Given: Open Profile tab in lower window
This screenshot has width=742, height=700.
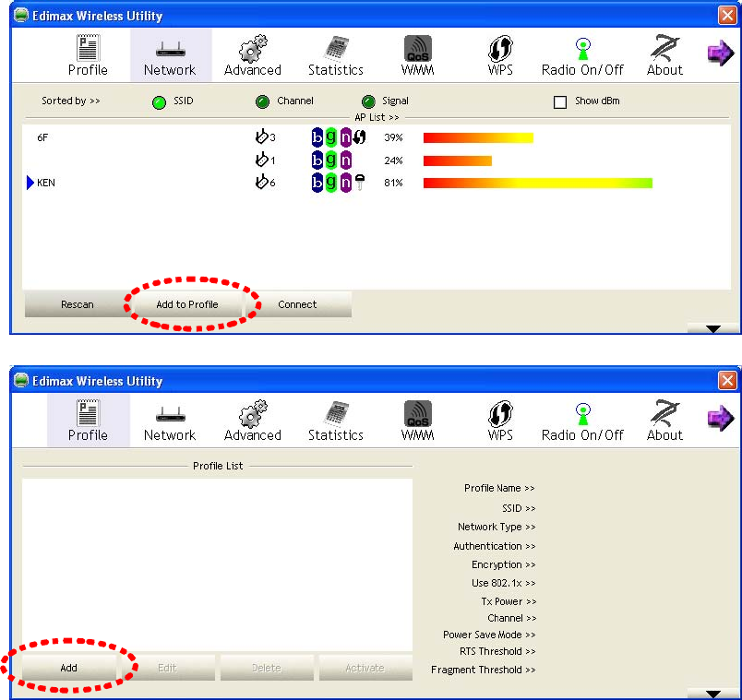Looking at the screenshot, I should pyautogui.click(x=88, y=420).
